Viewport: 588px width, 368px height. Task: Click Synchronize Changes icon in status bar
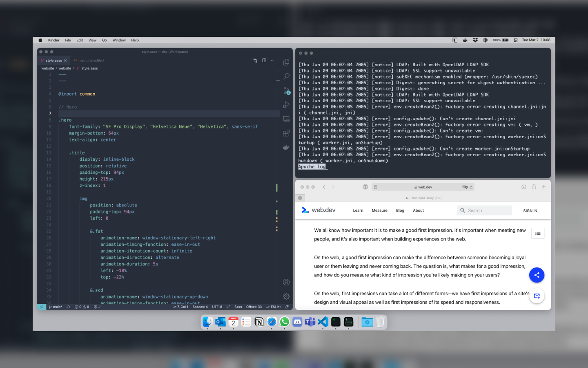click(68, 307)
